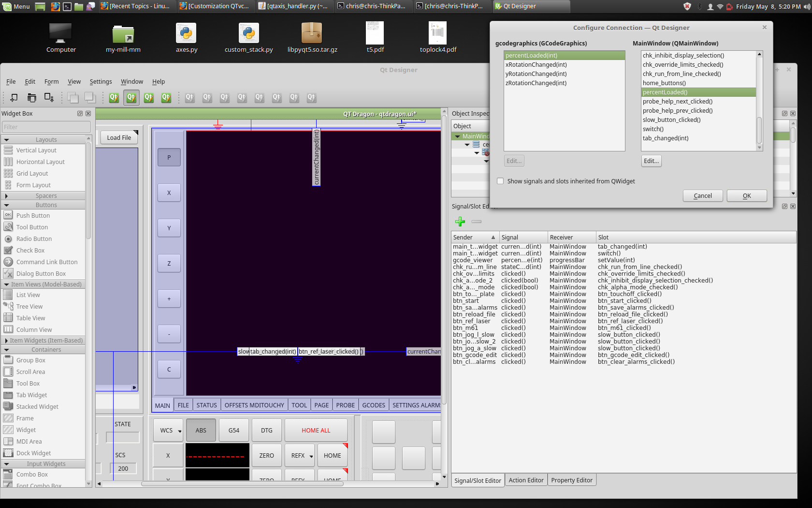Switch to Edit Tab Order mode icon
This screenshot has width=812, height=508.
tap(166, 97)
